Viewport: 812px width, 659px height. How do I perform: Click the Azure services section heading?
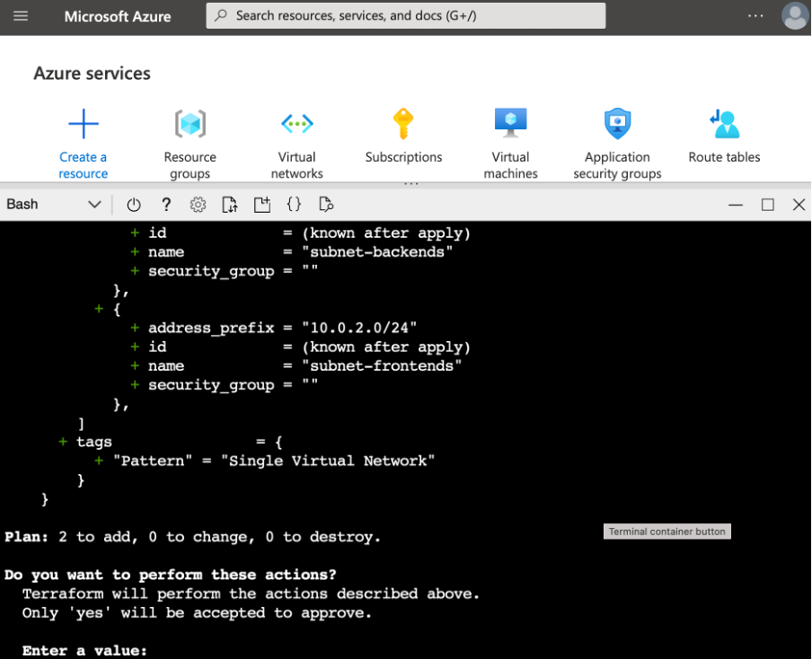coord(93,74)
